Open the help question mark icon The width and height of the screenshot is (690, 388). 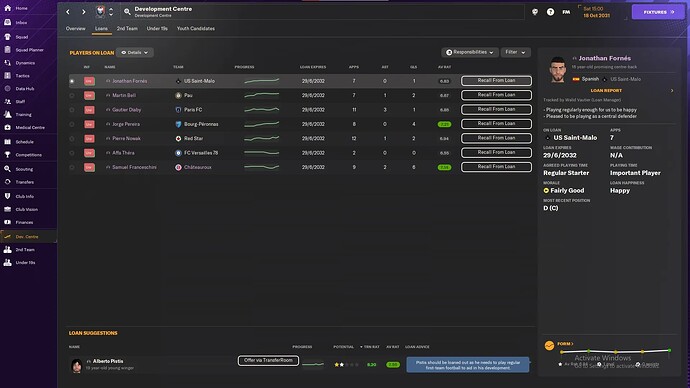[550, 12]
